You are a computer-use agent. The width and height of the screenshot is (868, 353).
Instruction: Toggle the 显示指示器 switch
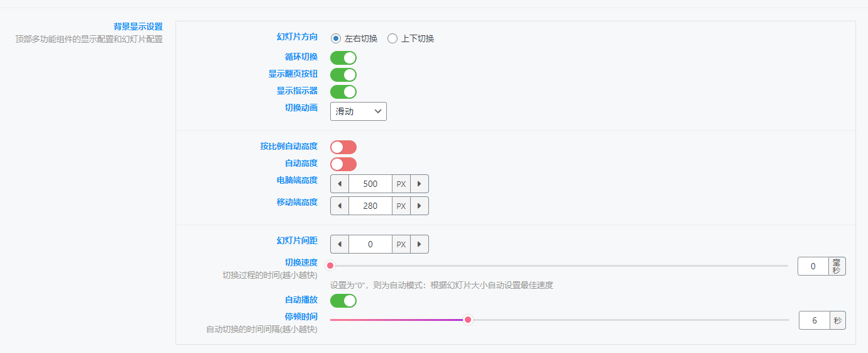pos(343,92)
